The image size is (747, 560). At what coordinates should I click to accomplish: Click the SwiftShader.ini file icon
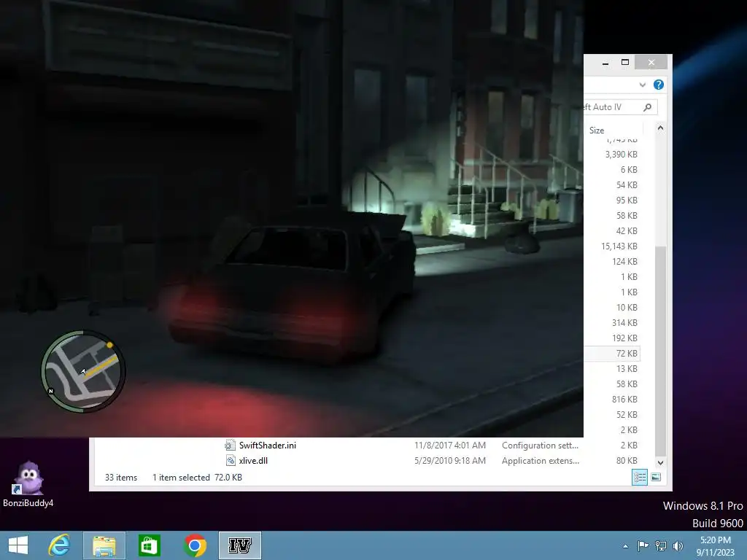[230, 446]
